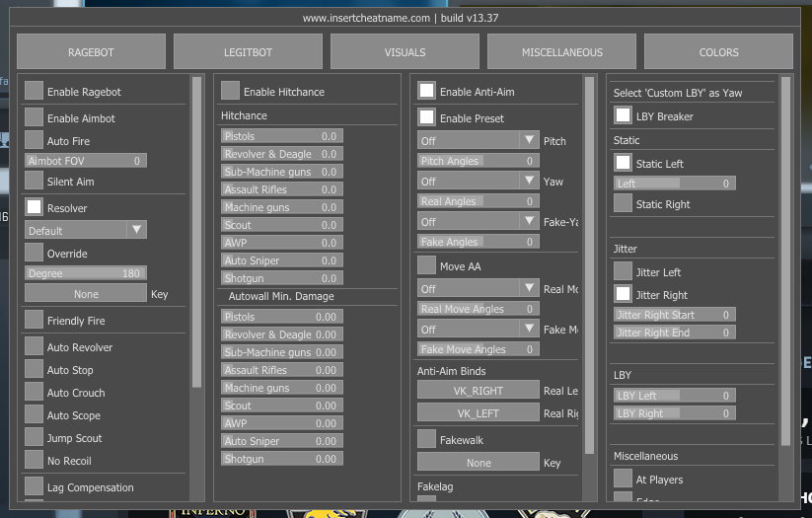The height and width of the screenshot is (518, 812).
Task: Adjust the AWP hitchance slider
Action: point(281,243)
